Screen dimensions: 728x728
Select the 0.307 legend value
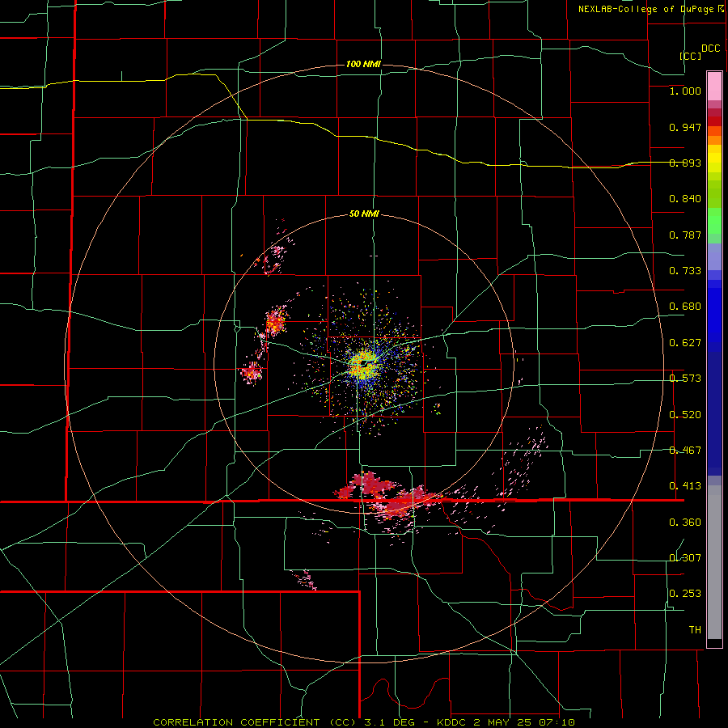(685, 558)
